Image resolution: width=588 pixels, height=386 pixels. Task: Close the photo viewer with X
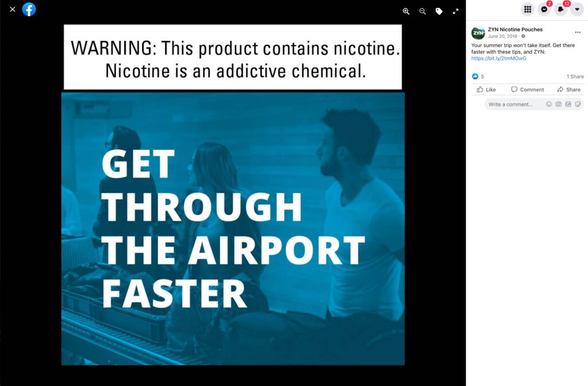(x=13, y=9)
